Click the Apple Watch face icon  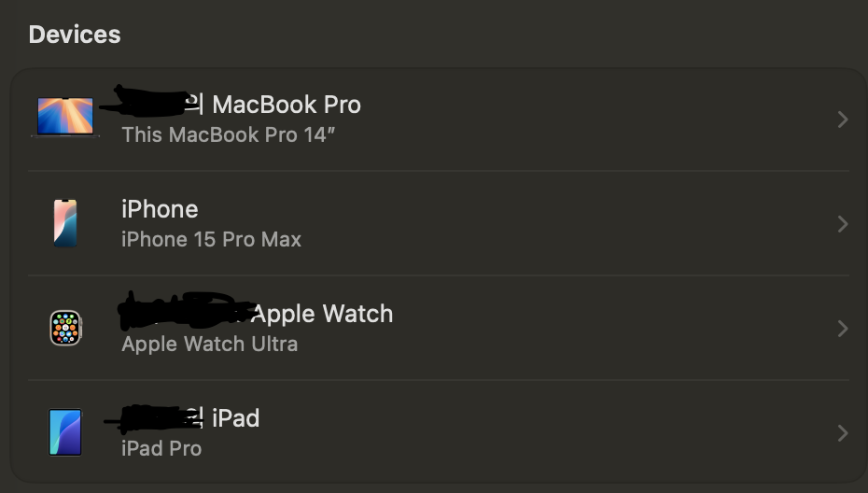66,328
